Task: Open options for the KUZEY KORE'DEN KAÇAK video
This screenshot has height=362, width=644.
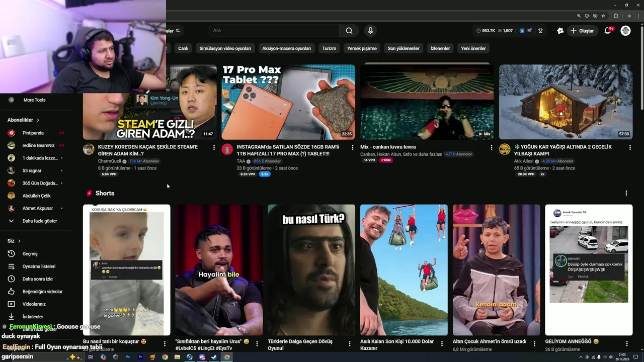Action: point(214,147)
